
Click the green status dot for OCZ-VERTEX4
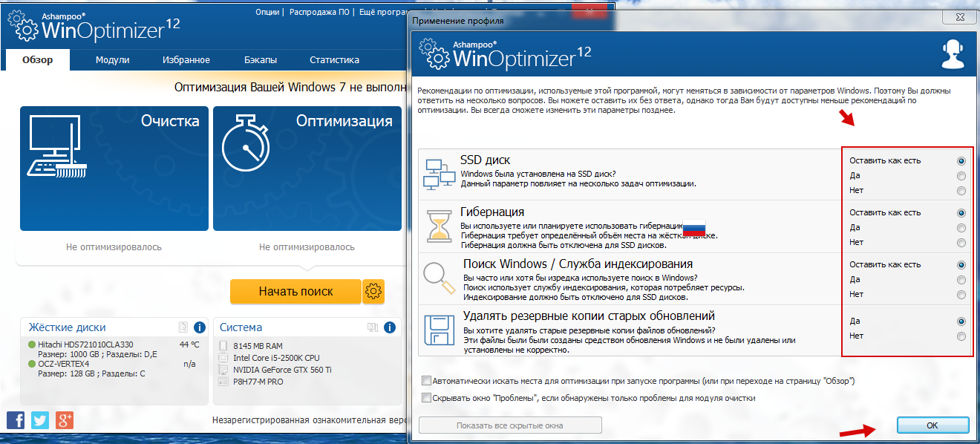tap(32, 364)
